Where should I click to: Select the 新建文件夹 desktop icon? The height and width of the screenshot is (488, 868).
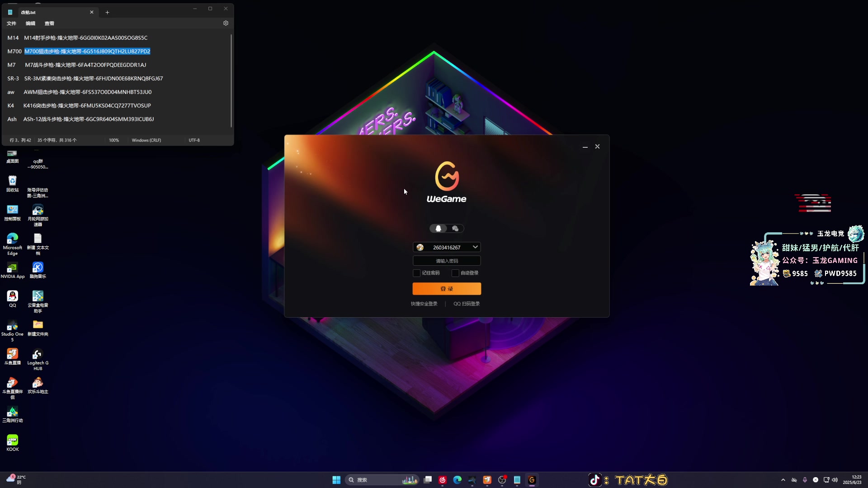38,328
